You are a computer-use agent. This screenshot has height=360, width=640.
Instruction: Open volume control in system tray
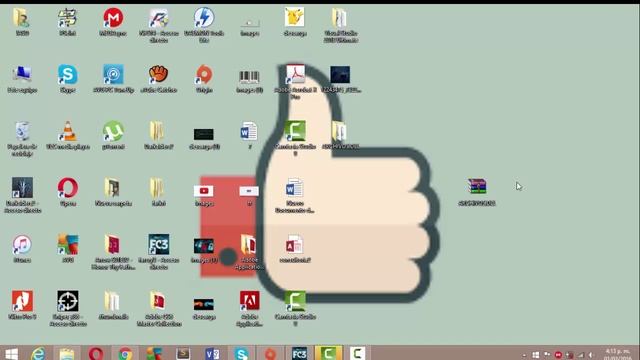coord(591,355)
